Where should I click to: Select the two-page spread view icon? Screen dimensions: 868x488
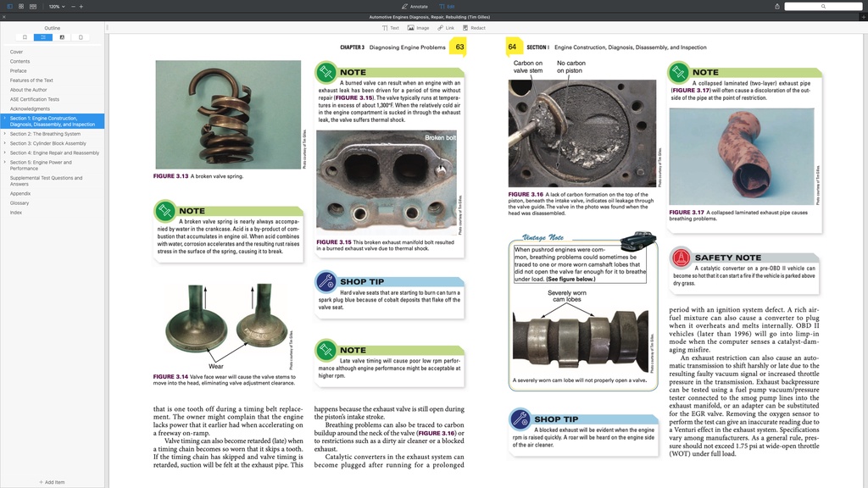click(33, 7)
